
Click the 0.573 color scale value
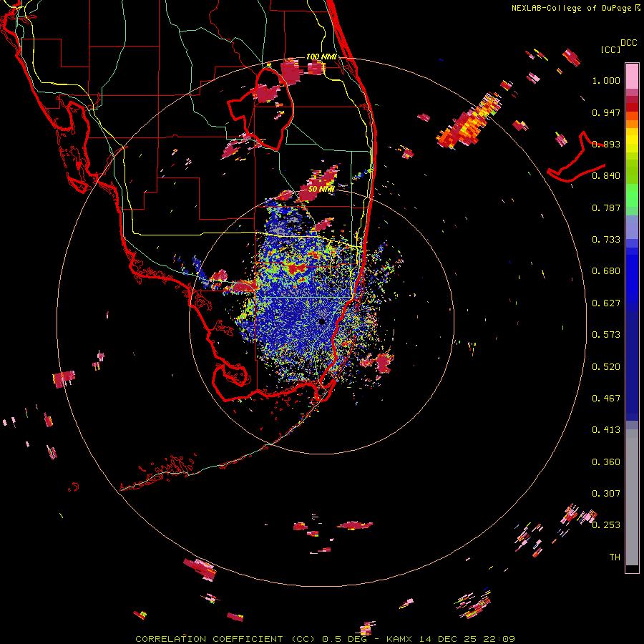pyautogui.click(x=606, y=335)
